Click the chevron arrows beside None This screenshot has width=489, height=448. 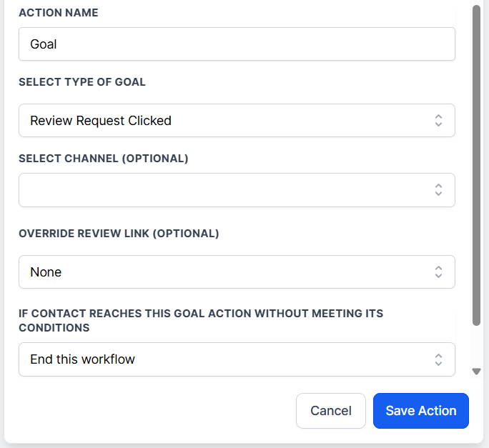pos(438,272)
